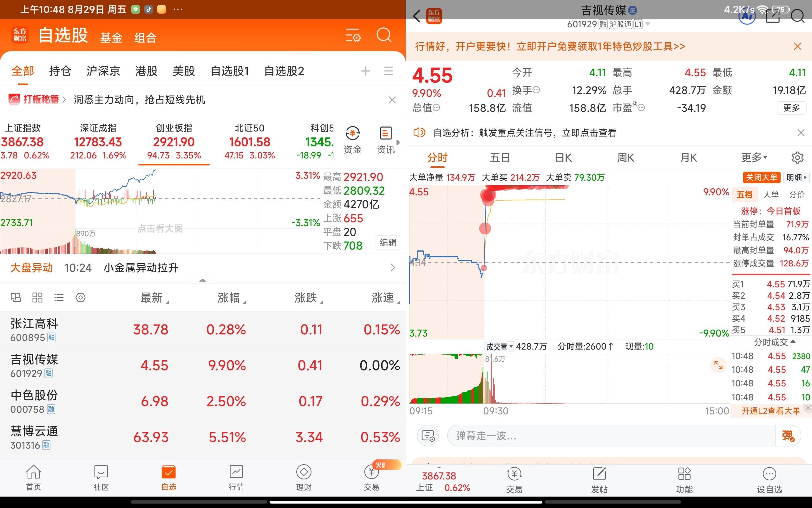The width and height of the screenshot is (812, 508).
Task: Select the 港股 tab
Action: (146, 71)
